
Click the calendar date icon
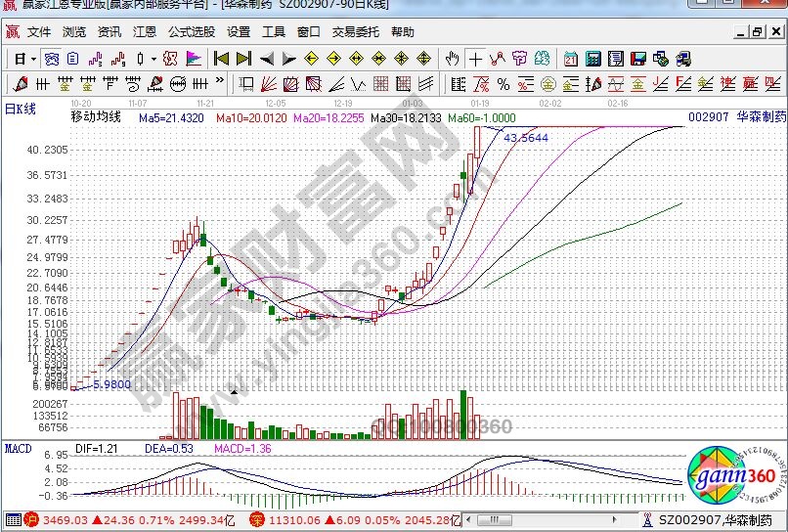coord(571,58)
